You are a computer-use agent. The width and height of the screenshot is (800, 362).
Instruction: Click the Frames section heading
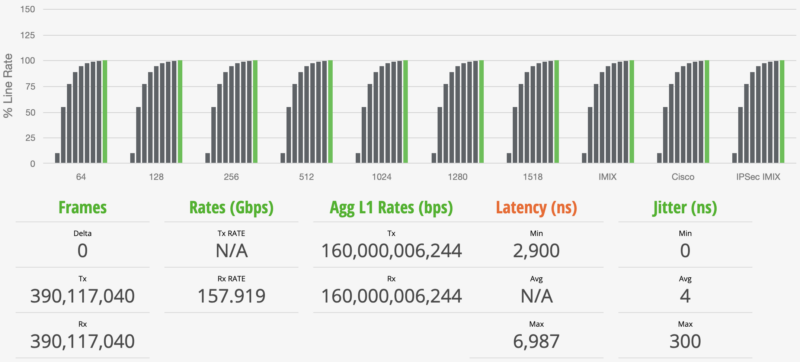click(83, 207)
